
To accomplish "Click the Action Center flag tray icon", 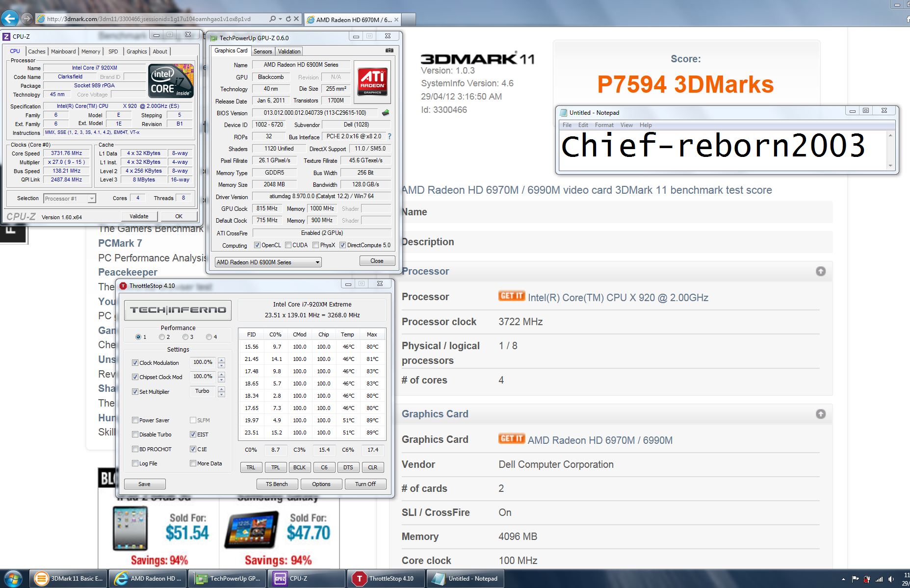I will (x=855, y=579).
